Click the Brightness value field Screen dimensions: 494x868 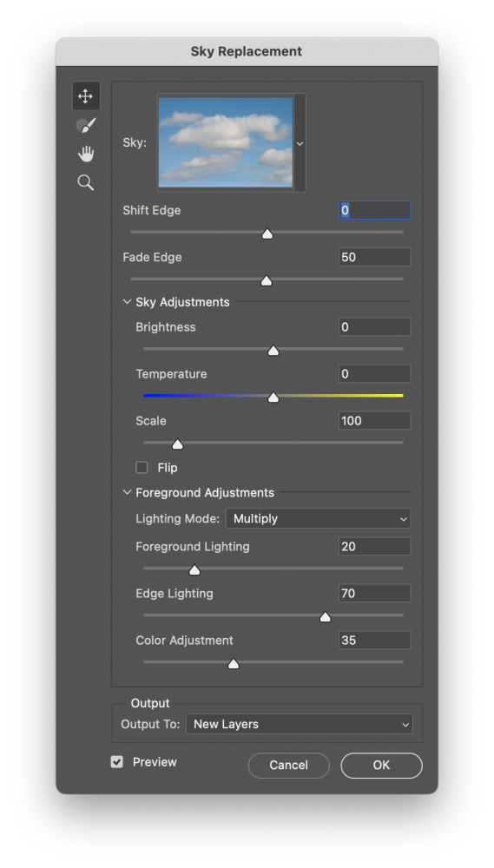point(374,327)
